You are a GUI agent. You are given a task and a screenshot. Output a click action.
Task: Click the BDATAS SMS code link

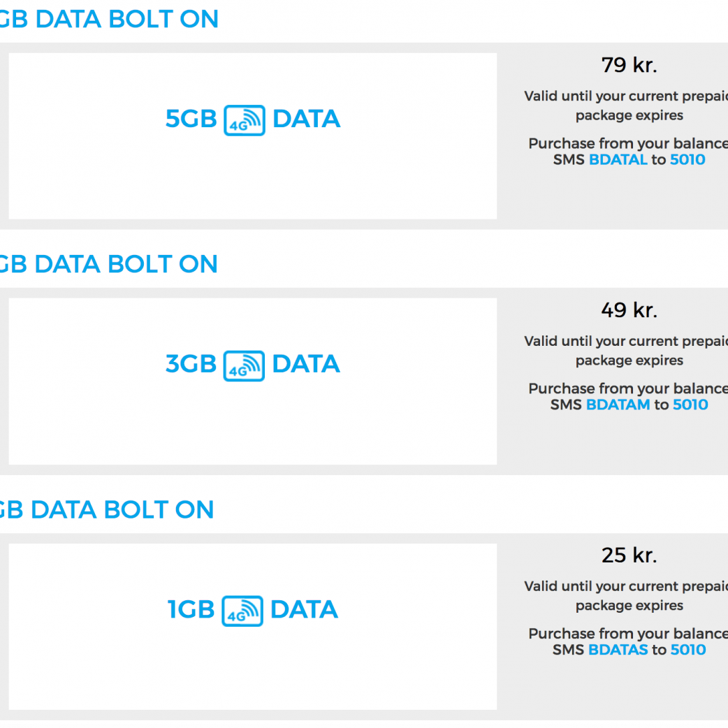(618, 650)
